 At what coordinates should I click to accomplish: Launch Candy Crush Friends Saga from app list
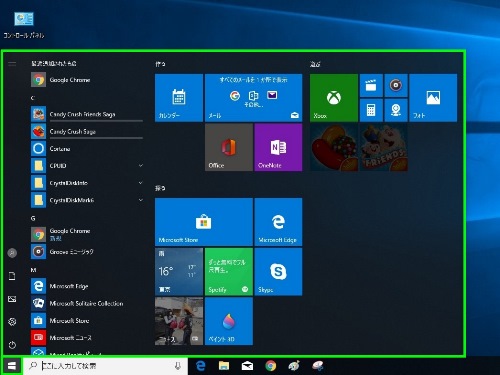click(x=87, y=114)
